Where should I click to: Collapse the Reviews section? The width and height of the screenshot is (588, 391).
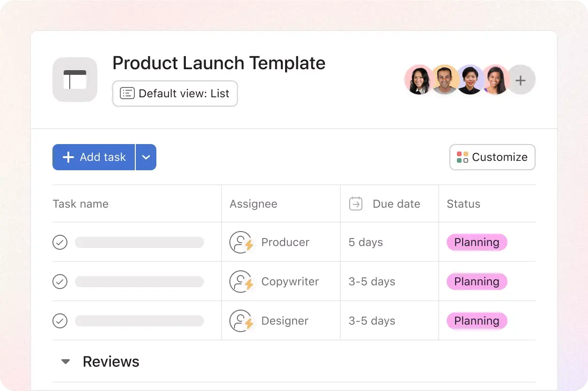click(x=66, y=362)
